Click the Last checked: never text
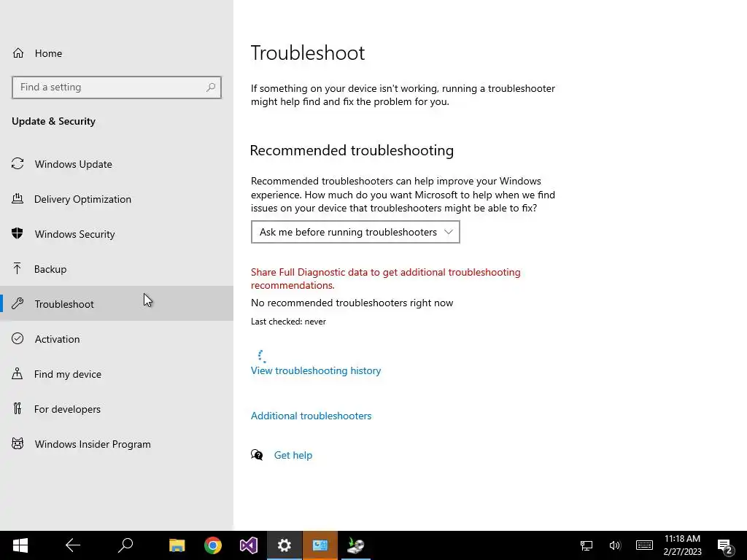This screenshot has width=747, height=560. pyautogui.click(x=288, y=322)
